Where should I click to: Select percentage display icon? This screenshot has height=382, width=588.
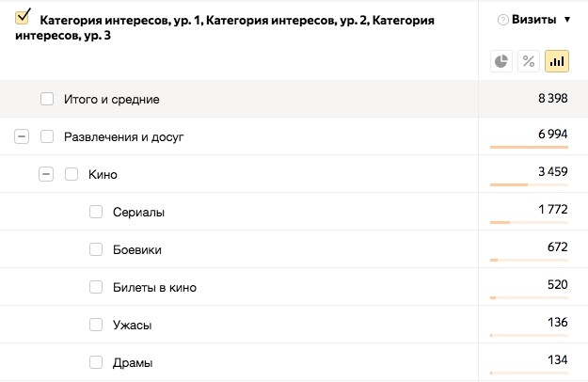click(529, 61)
